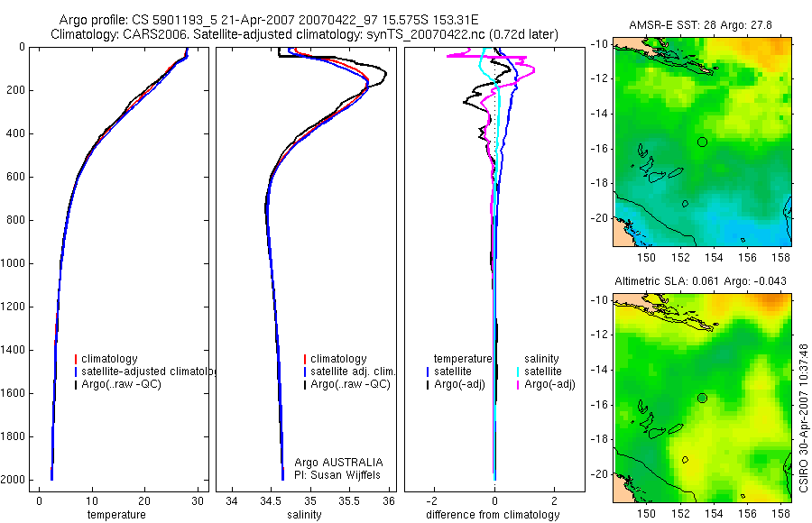Click the vertical 'CSIRO 30-Apr-2007 10:37:48' timestamp
812x523 pixels.
803,417
